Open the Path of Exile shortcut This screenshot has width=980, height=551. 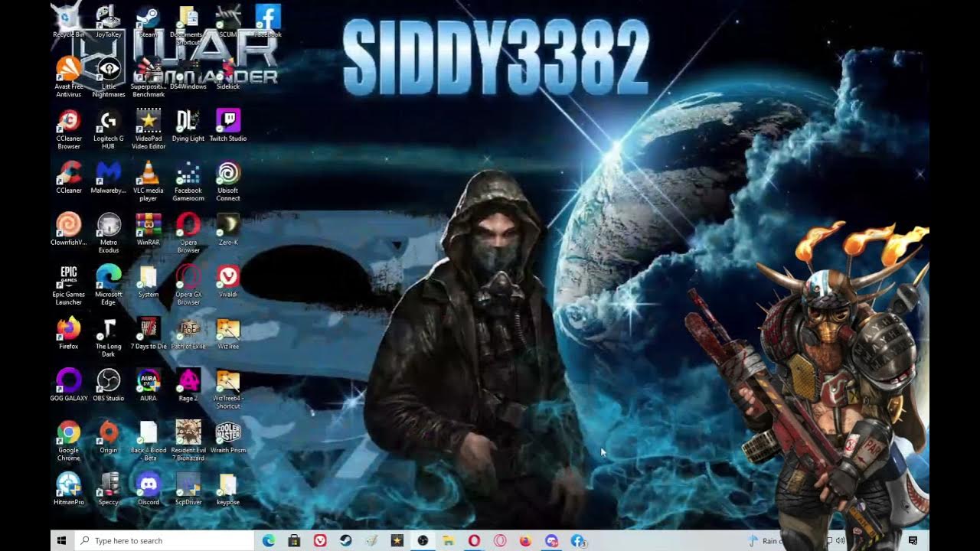point(188,334)
